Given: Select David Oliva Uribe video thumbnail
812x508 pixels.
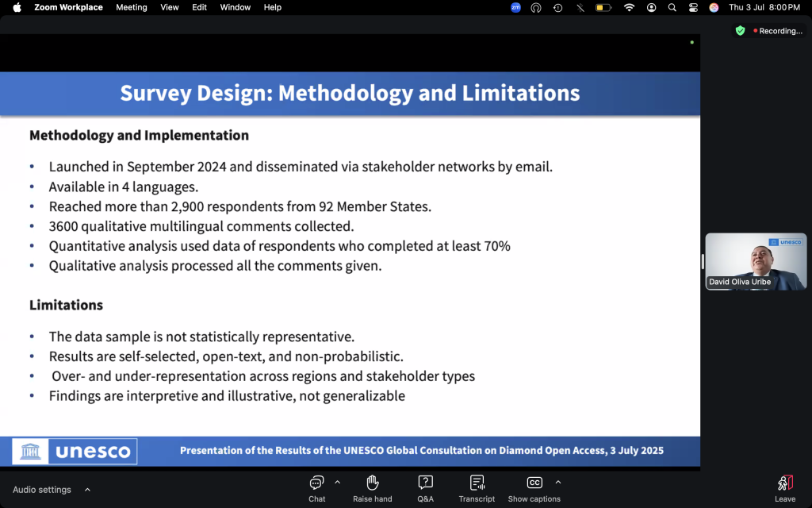Looking at the screenshot, I should pos(756,261).
